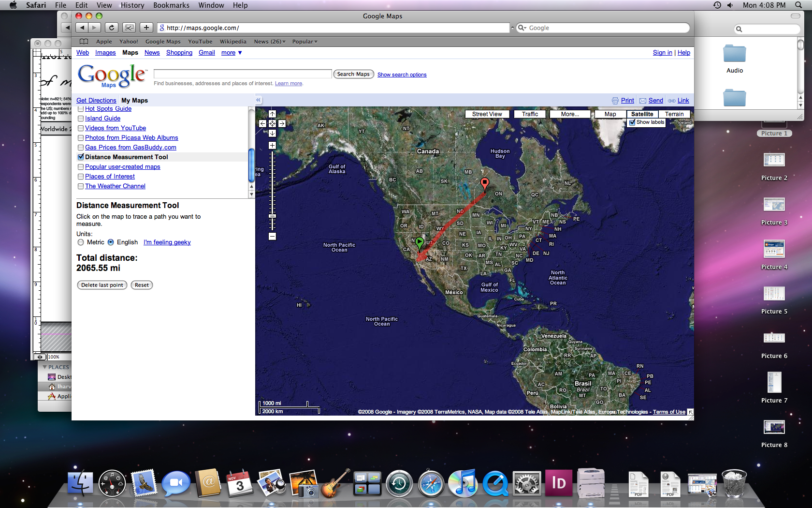Toggle the Show labels checkbox
This screenshot has height=508, width=812.
632,122
